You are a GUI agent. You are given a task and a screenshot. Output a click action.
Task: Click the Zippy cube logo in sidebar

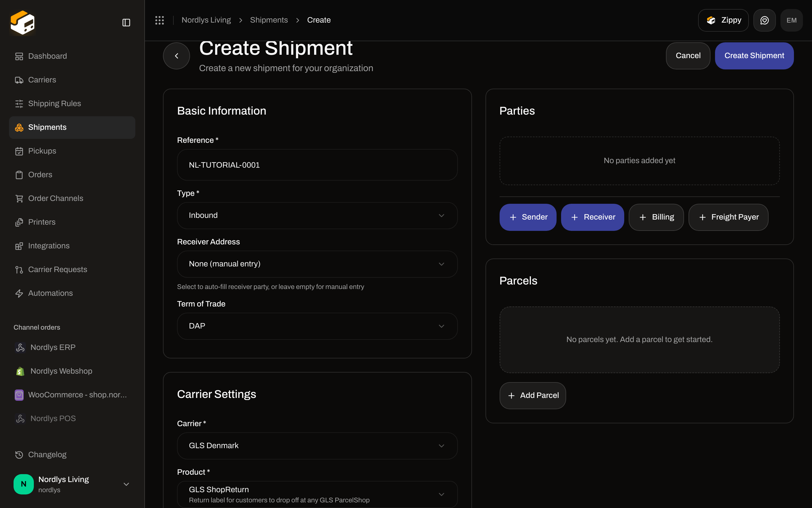tap(23, 23)
